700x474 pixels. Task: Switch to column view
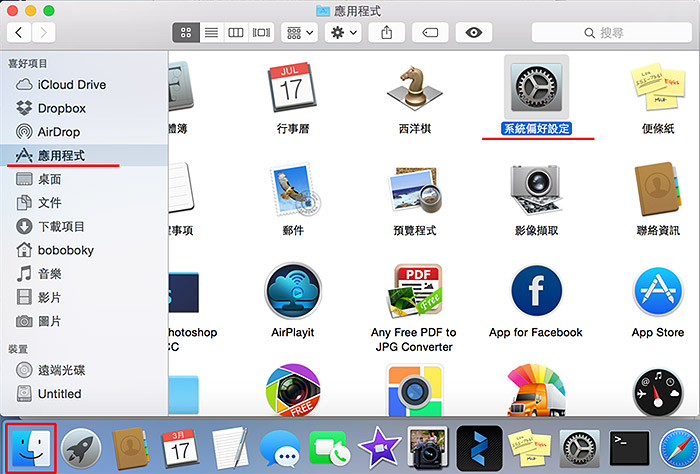pyautogui.click(x=236, y=32)
